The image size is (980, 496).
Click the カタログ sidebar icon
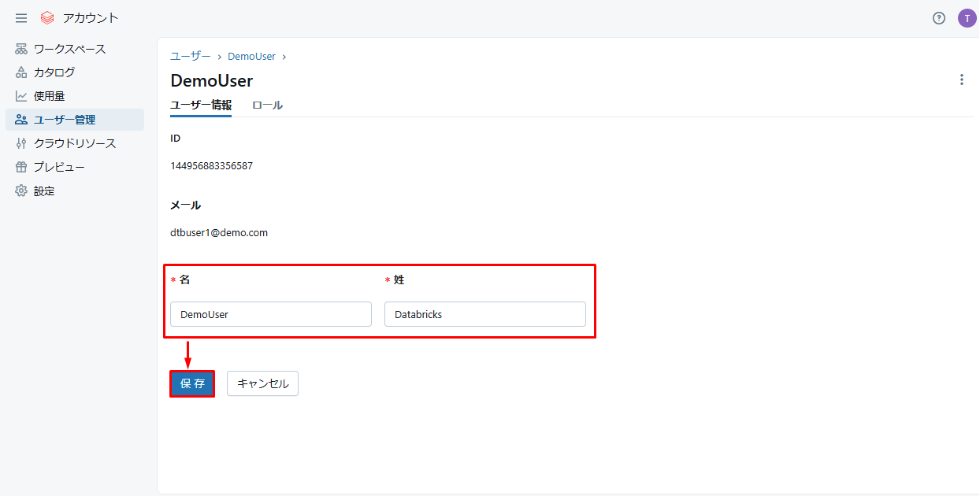point(21,72)
